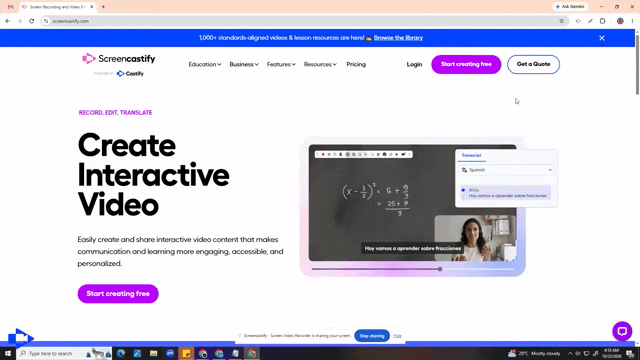Click the Ask Gemini button
This screenshot has height=360, width=640.
coord(570,7)
